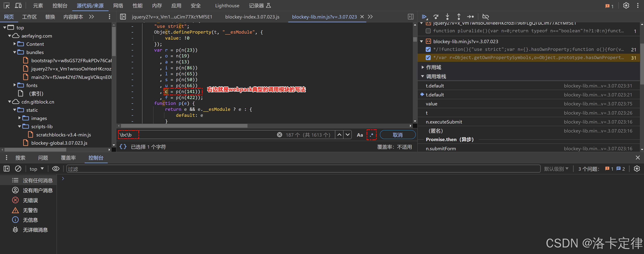This screenshot has width=644, height=254.
Task: Pretty-print code with curly braces icon
Action: coord(123,147)
